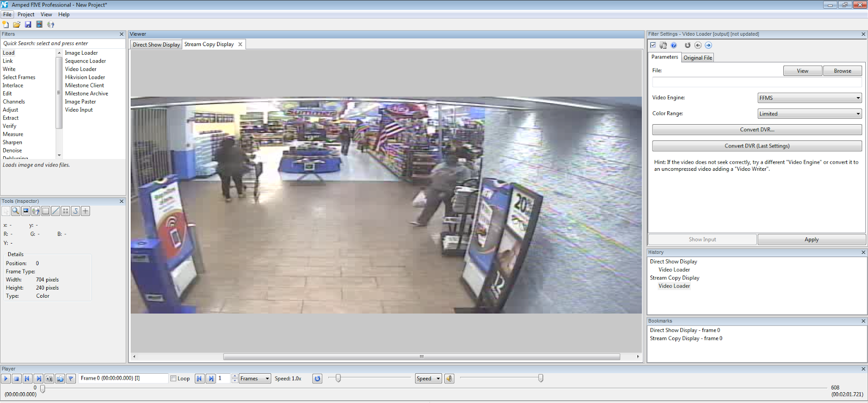Switch to the Direct Show Display tab

156,44
